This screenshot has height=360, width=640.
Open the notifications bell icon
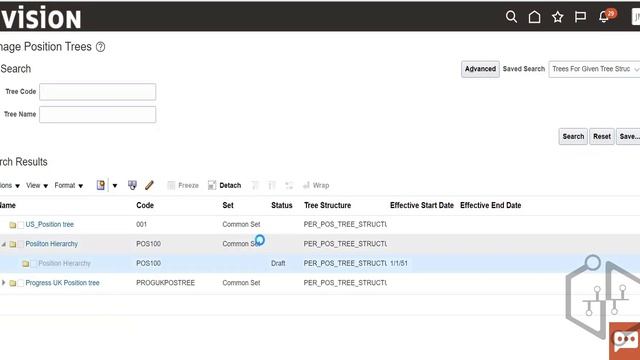[604, 17]
